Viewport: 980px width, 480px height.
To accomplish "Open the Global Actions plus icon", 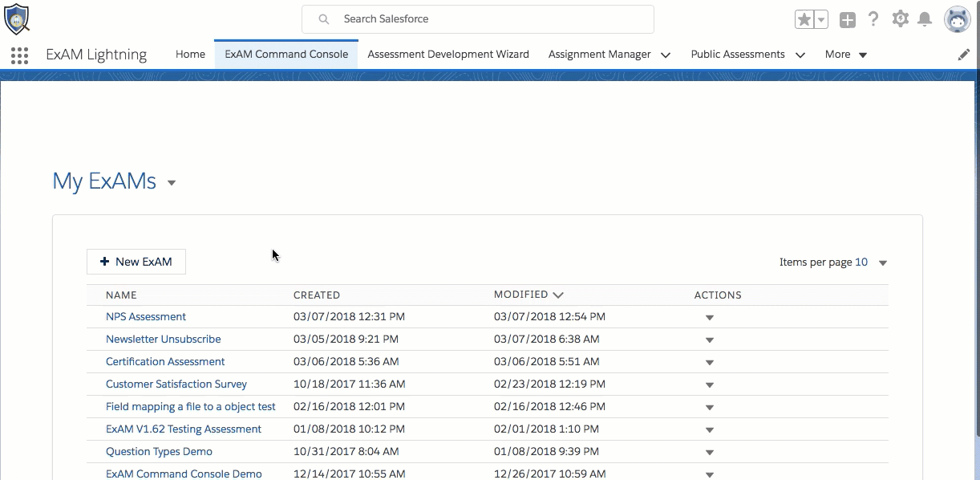I will point(848,20).
